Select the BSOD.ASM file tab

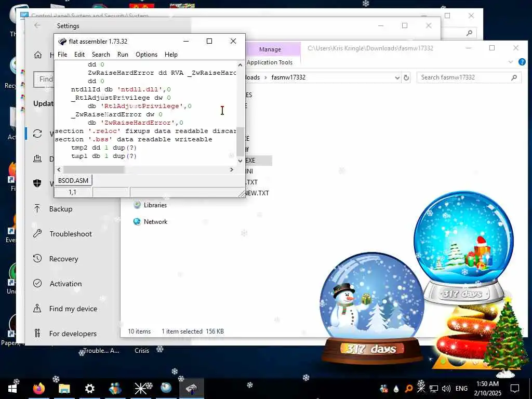coord(73,180)
